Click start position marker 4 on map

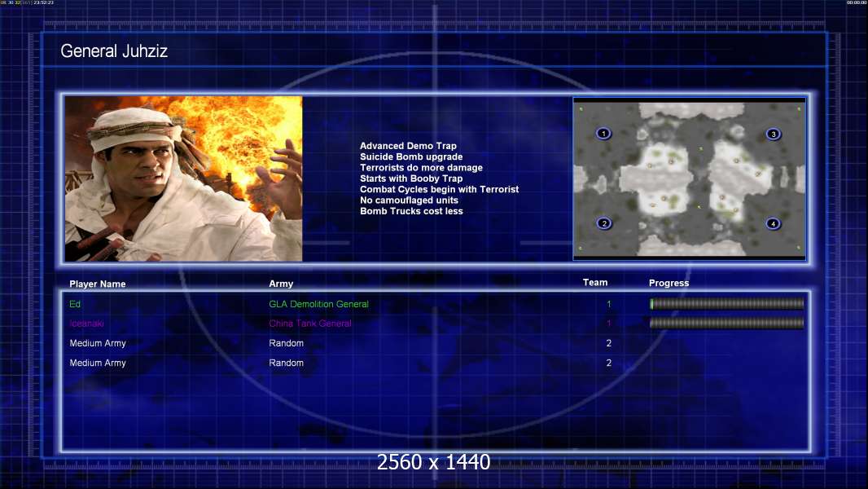tap(773, 224)
